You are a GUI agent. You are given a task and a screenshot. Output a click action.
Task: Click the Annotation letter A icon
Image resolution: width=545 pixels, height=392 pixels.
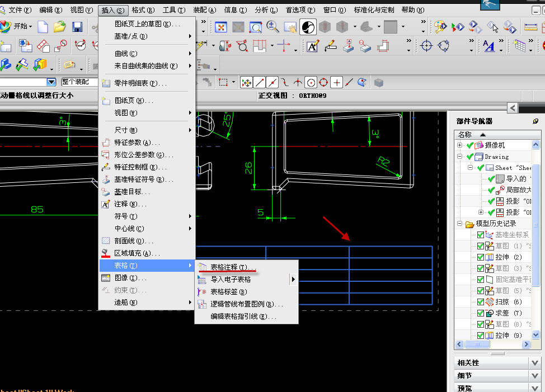312,46
